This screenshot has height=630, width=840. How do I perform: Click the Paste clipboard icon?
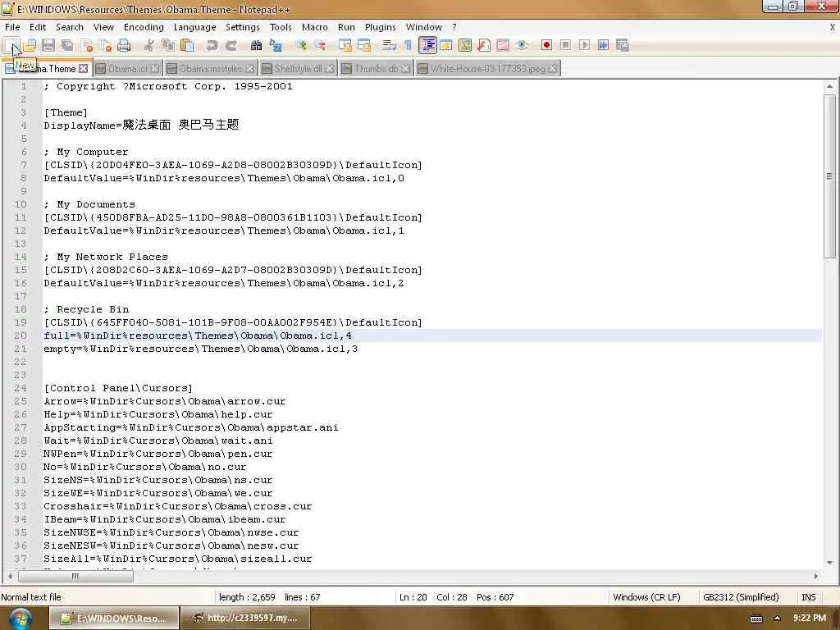point(187,46)
